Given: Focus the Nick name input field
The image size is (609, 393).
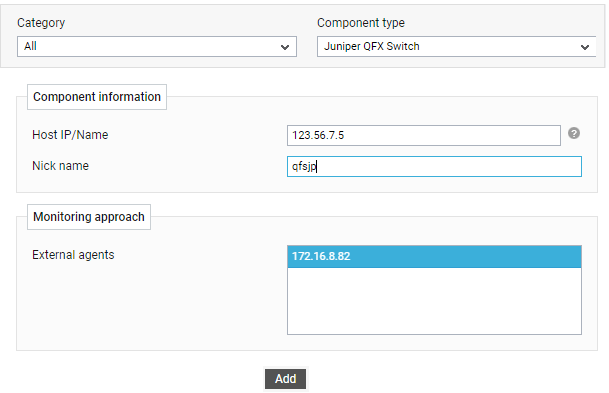Looking at the screenshot, I should (434, 167).
